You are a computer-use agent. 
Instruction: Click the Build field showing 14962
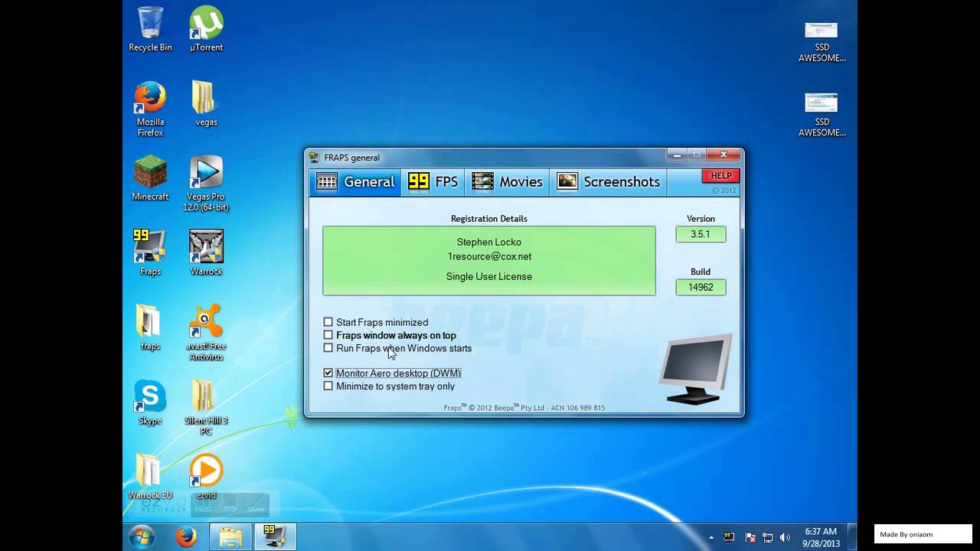point(701,287)
